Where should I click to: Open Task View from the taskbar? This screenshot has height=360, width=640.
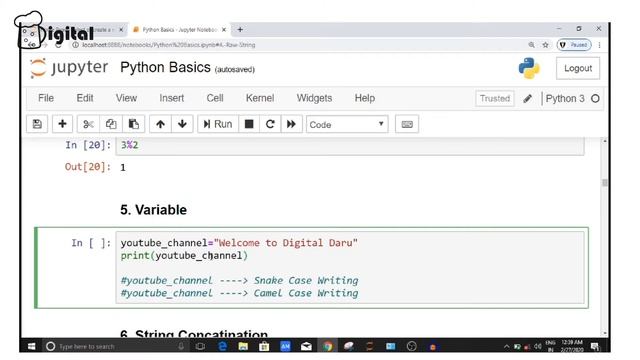click(200, 346)
